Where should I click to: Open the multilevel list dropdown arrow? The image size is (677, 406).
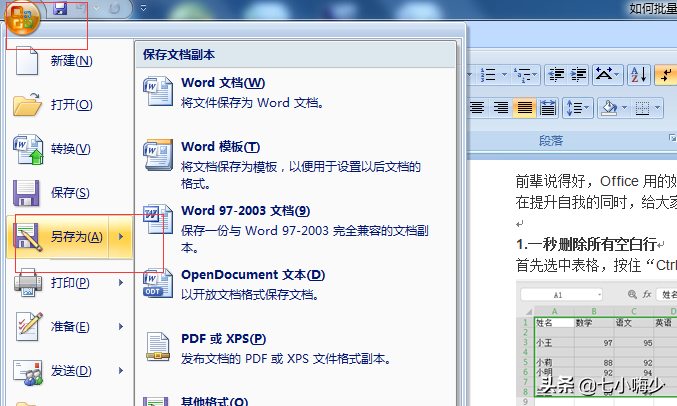coord(535,75)
